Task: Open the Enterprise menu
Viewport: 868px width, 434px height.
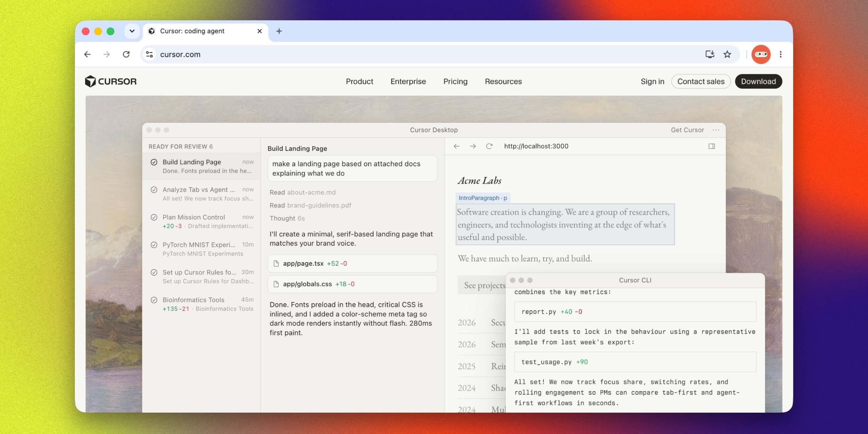Action: click(408, 81)
